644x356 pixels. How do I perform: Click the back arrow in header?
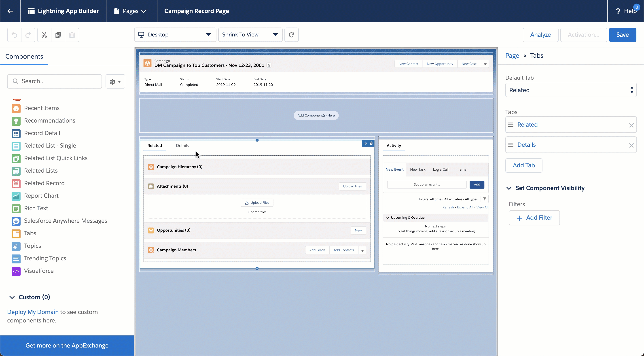pyautogui.click(x=10, y=11)
